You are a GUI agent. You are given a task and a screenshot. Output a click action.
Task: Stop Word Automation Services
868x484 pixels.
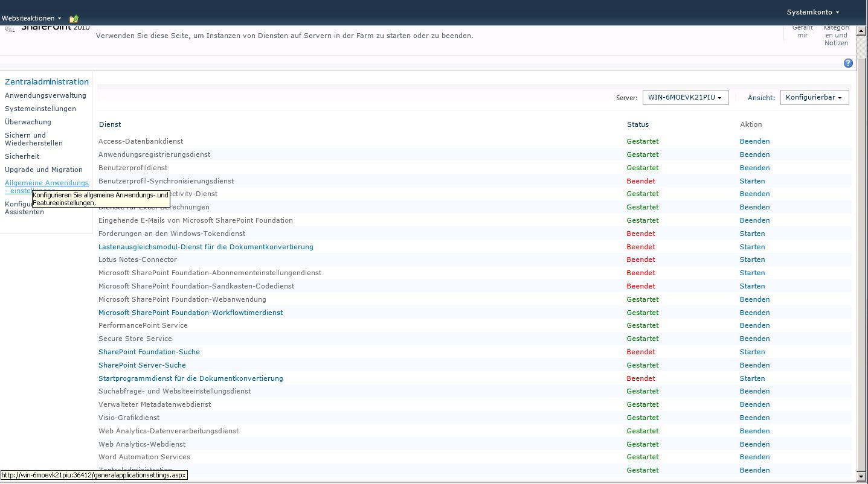(x=754, y=457)
